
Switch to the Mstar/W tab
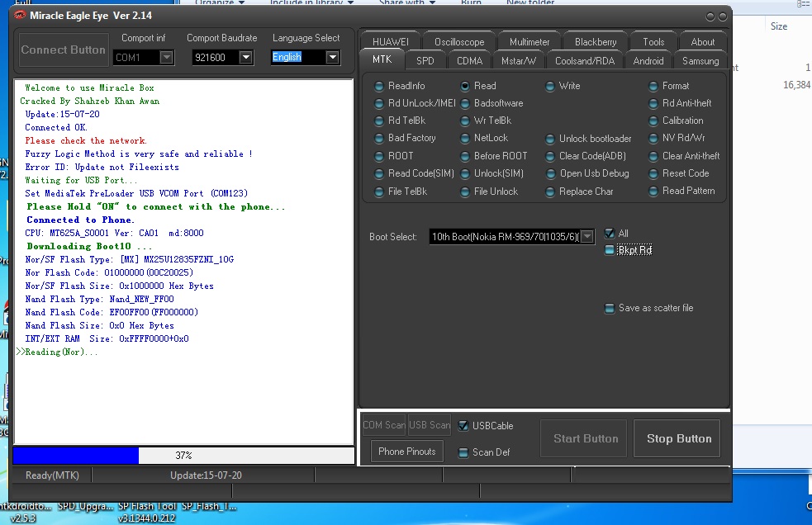pyautogui.click(x=519, y=61)
